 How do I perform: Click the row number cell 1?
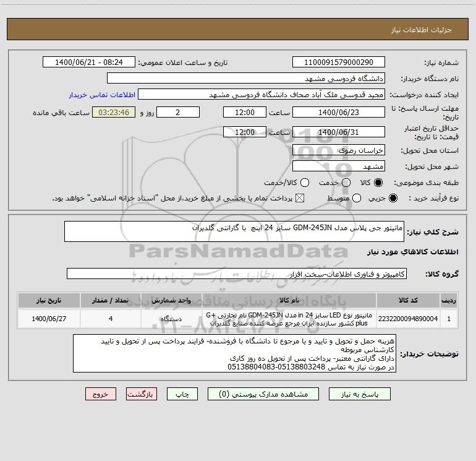coord(449,319)
